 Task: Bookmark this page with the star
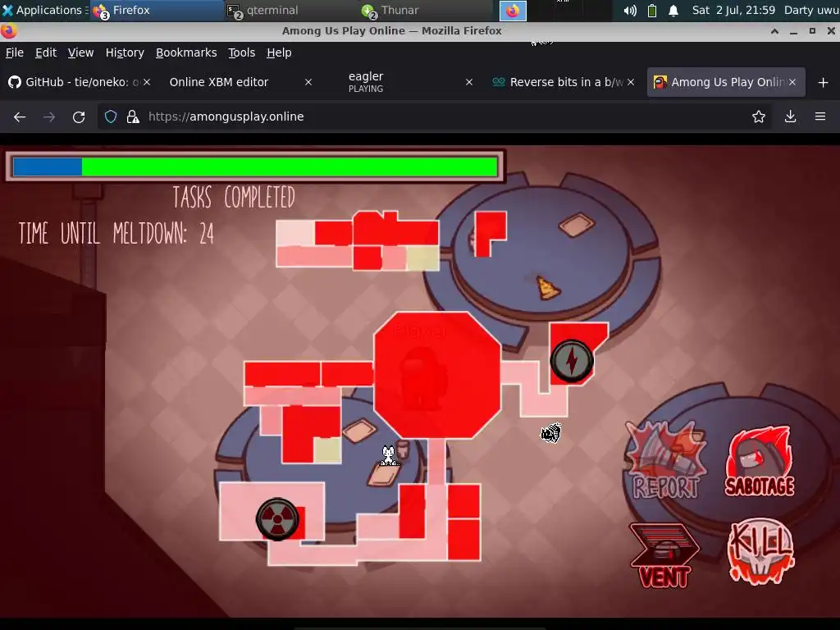pos(759,116)
